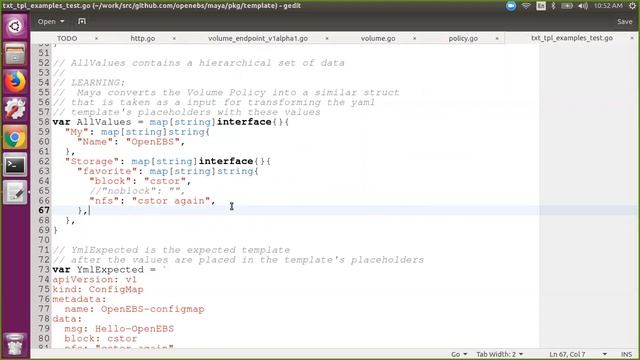Click the Save button
This screenshot has width=640, height=360.
coord(624,22)
